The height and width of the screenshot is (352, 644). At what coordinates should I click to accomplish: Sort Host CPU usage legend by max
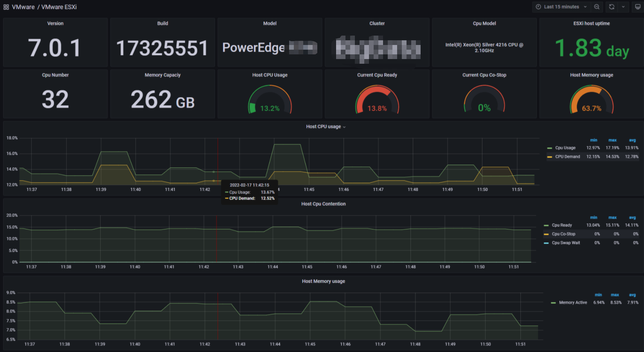point(612,140)
